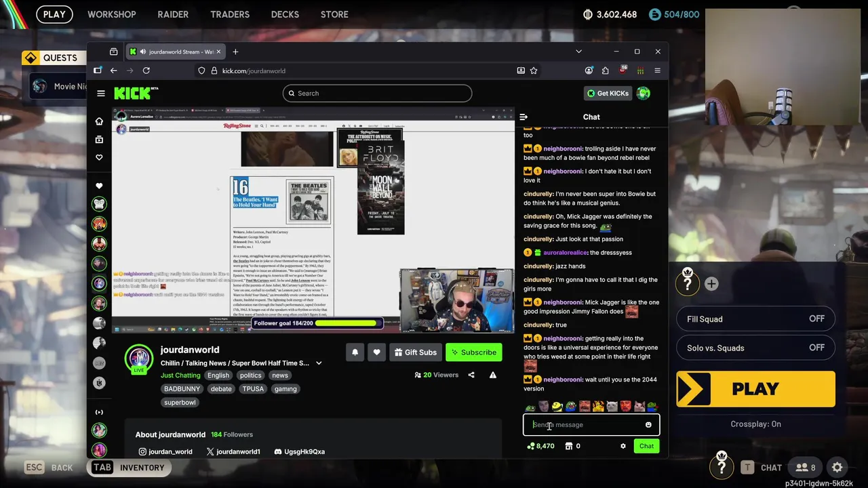Open the game STORE tab

pos(334,14)
